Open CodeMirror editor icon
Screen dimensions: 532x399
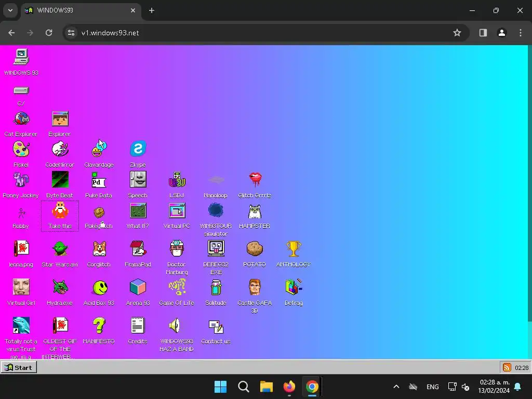pos(60,149)
